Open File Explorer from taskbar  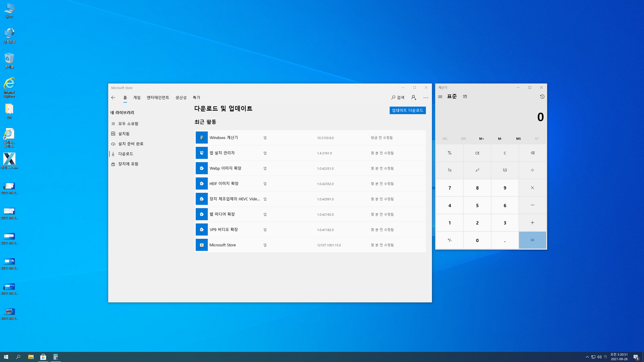[31, 357]
